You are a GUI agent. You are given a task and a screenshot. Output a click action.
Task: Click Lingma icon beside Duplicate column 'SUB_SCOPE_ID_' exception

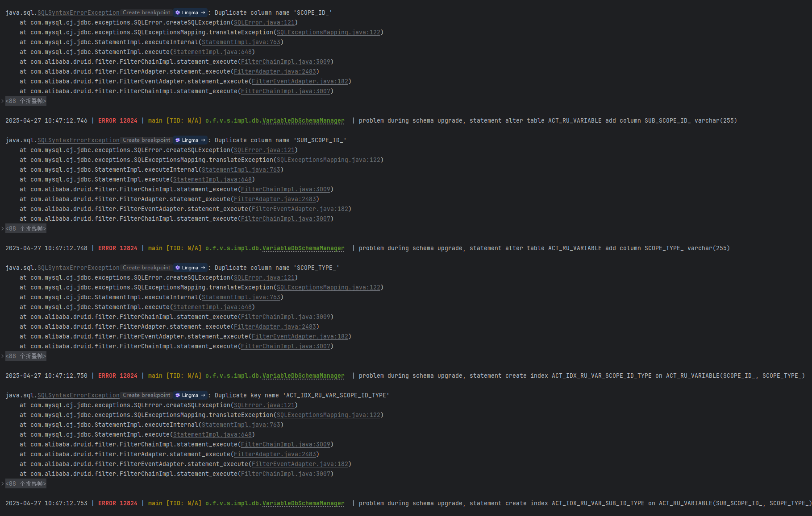178,140
